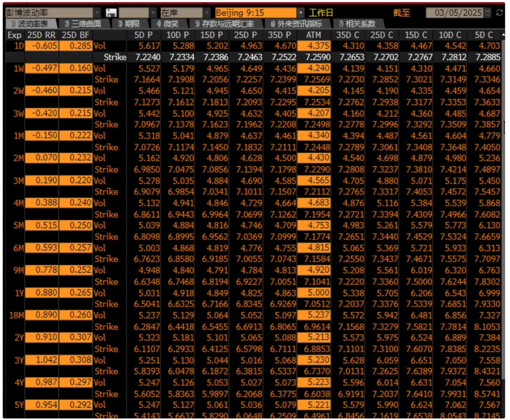Open the 在岸 onshore dropdown
Viewport: 510px width, 420px height.
pos(207,13)
